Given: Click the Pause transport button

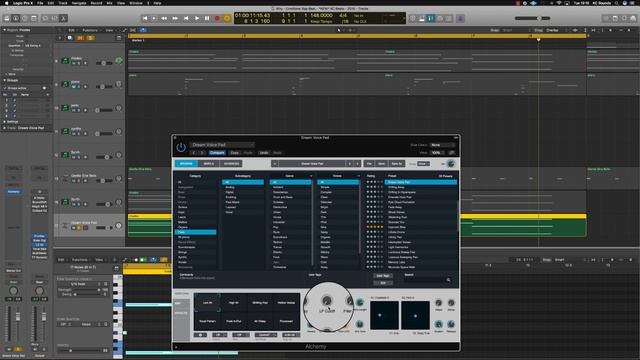Looking at the screenshot, I should [x=207, y=18].
